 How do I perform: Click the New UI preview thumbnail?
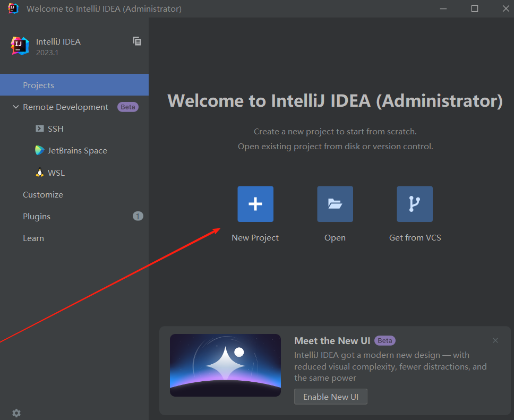point(226,365)
